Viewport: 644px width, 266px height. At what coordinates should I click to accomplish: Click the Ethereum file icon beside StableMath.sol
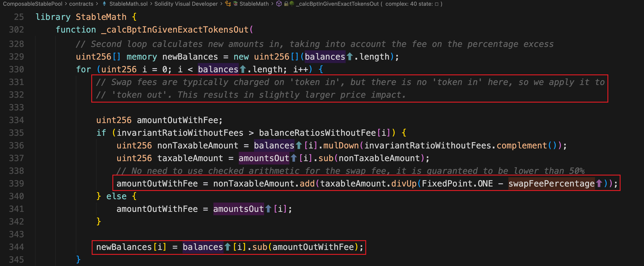pos(104,4)
